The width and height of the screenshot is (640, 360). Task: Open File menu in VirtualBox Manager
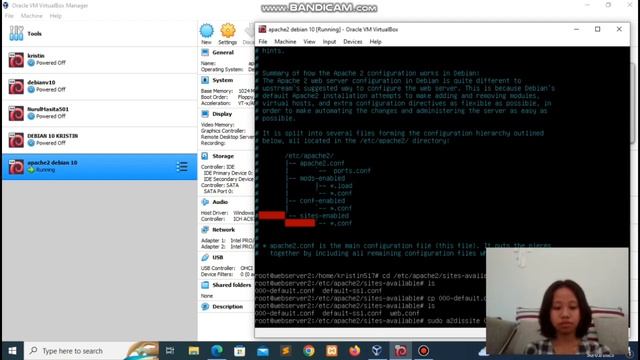point(9,16)
